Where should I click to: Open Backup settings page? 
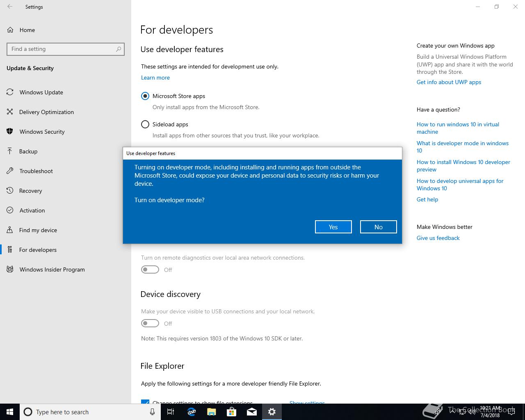[28, 151]
